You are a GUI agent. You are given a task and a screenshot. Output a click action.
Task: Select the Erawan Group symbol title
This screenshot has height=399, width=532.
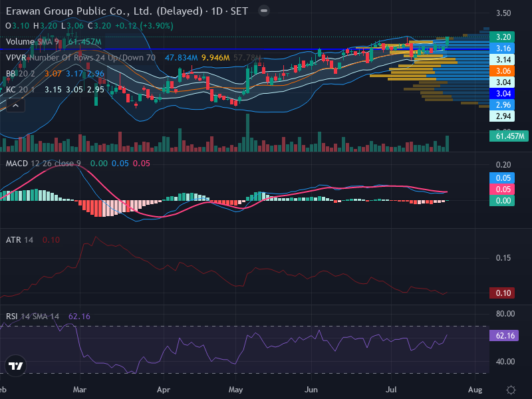pos(126,11)
